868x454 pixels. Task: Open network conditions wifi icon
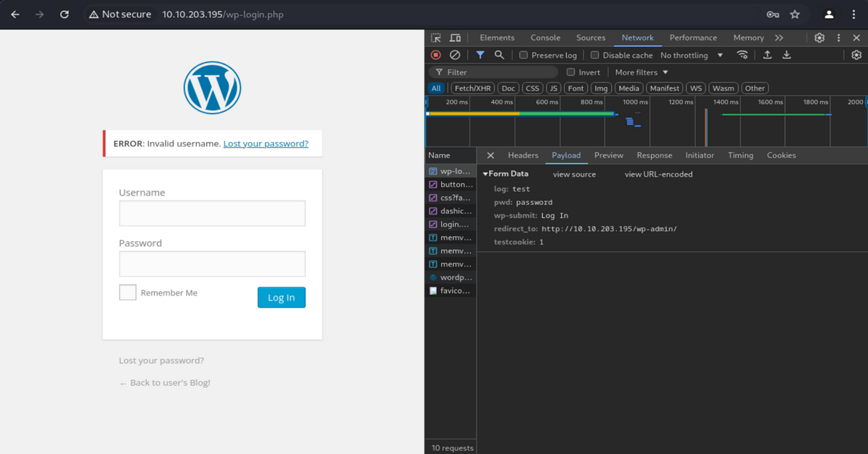742,55
